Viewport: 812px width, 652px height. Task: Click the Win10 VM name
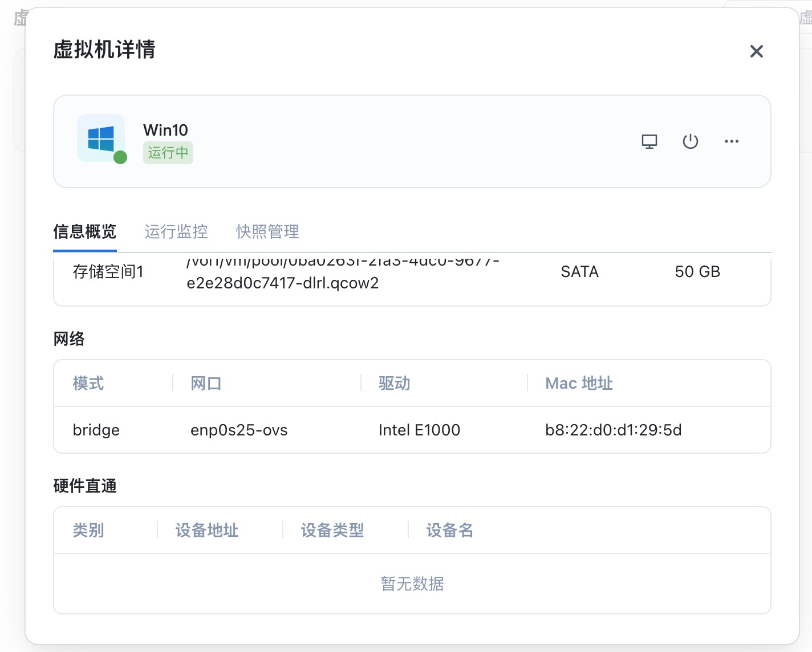pyautogui.click(x=165, y=130)
